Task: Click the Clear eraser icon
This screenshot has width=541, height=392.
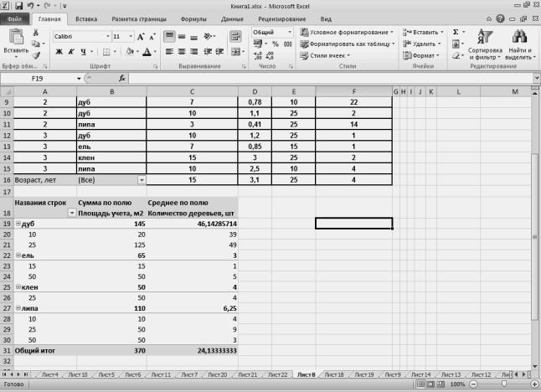Action: (456, 55)
